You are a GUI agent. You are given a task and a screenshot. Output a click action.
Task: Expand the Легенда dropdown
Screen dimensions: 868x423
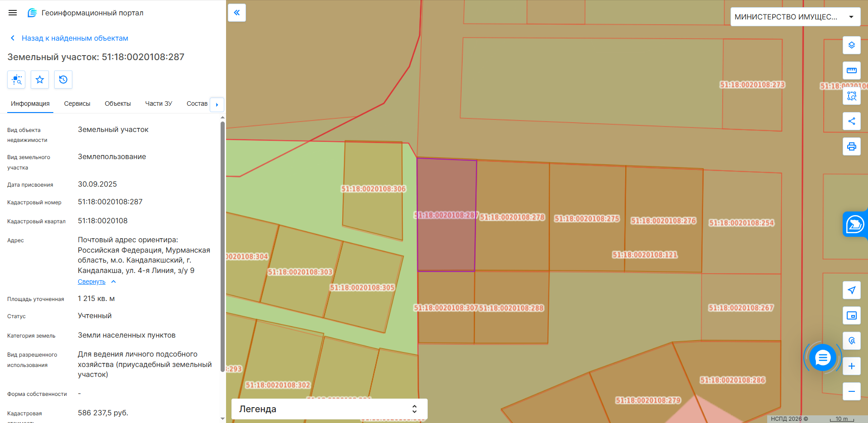330,409
